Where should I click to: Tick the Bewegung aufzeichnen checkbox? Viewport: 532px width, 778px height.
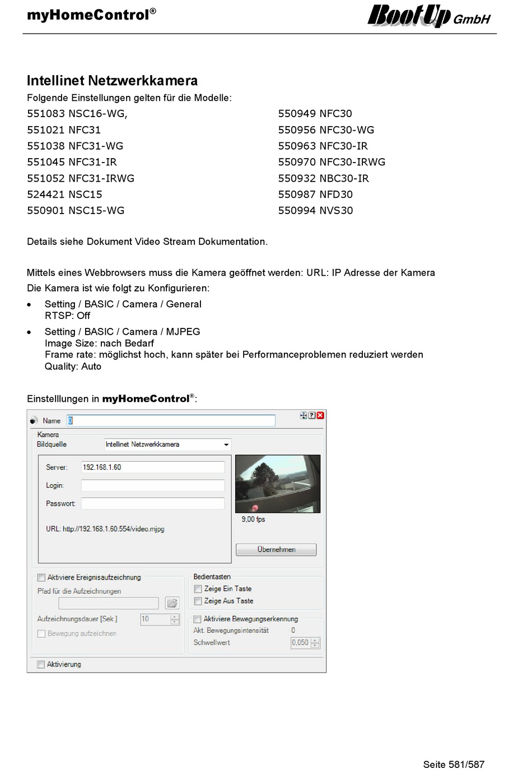[41, 633]
